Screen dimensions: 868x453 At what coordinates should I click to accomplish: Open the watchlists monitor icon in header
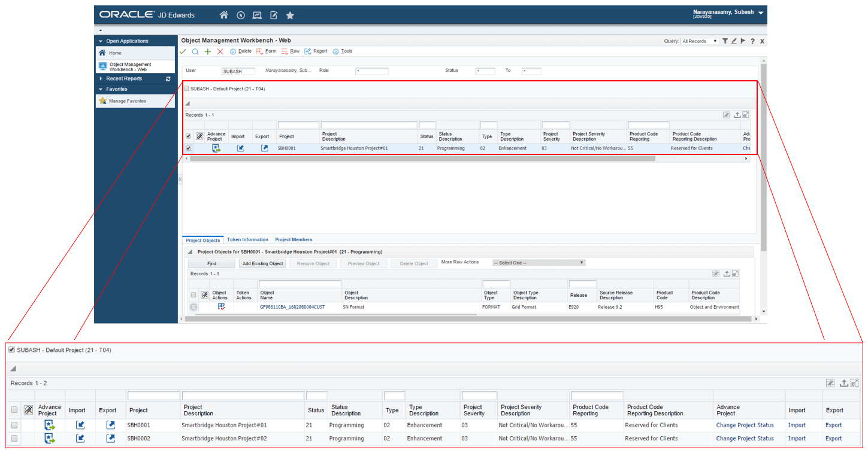[x=258, y=15]
